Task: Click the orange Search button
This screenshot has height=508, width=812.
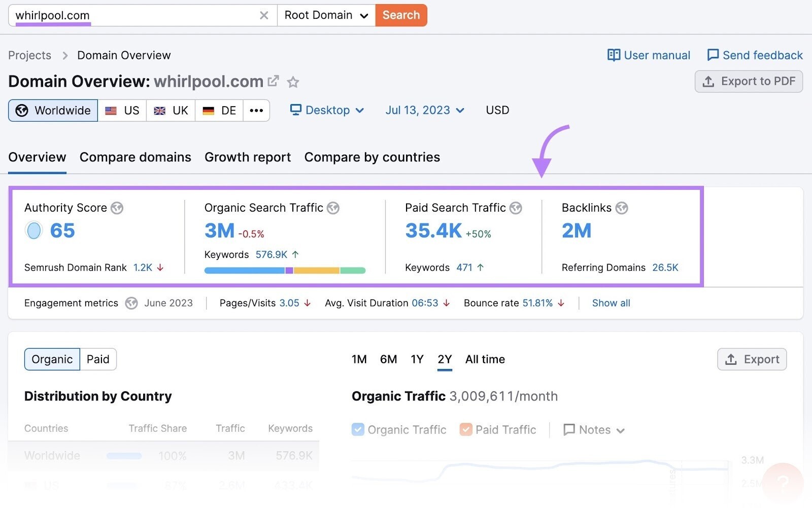Action: [401, 15]
